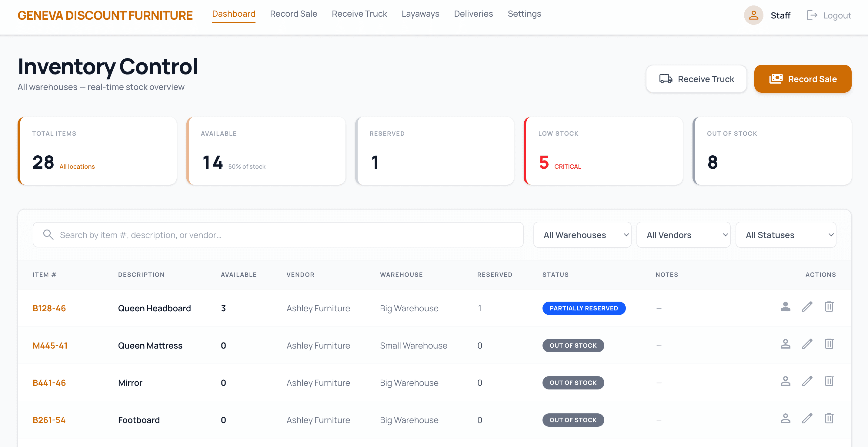Open item link B441-46
Image resolution: width=868 pixels, height=447 pixels.
coord(49,383)
